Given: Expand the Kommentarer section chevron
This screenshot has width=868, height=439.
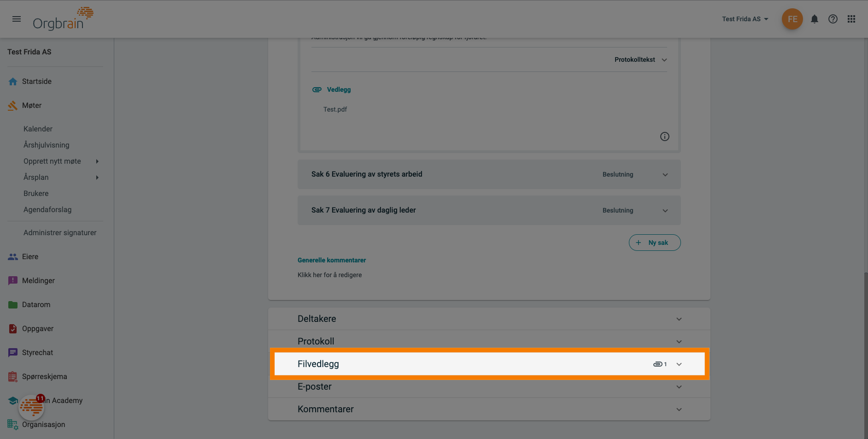Looking at the screenshot, I should pos(679,409).
